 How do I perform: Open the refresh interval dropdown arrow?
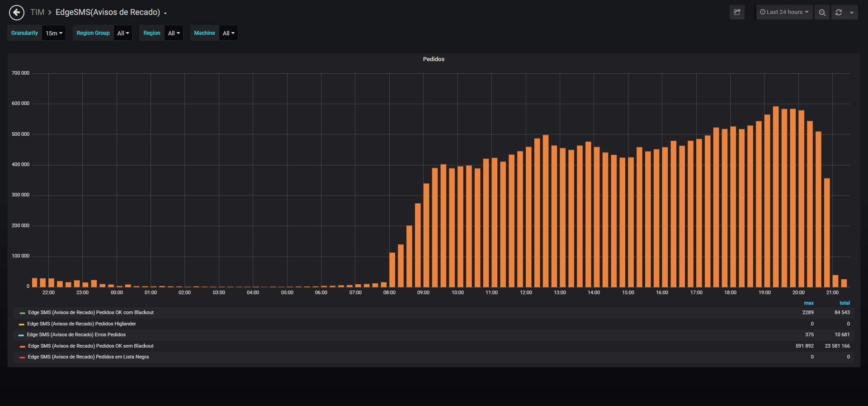pyautogui.click(x=852, y=12)
